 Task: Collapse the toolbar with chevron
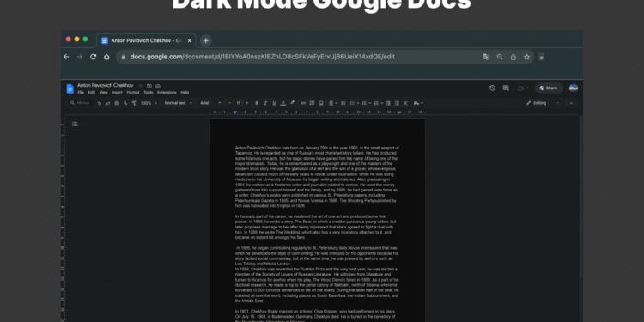tap(571, 103)
